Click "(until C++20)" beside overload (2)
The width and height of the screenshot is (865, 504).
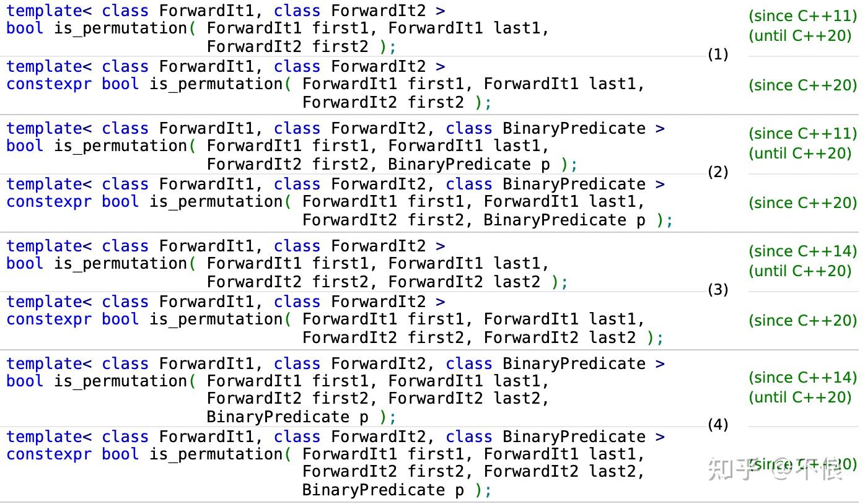[801, 154]
